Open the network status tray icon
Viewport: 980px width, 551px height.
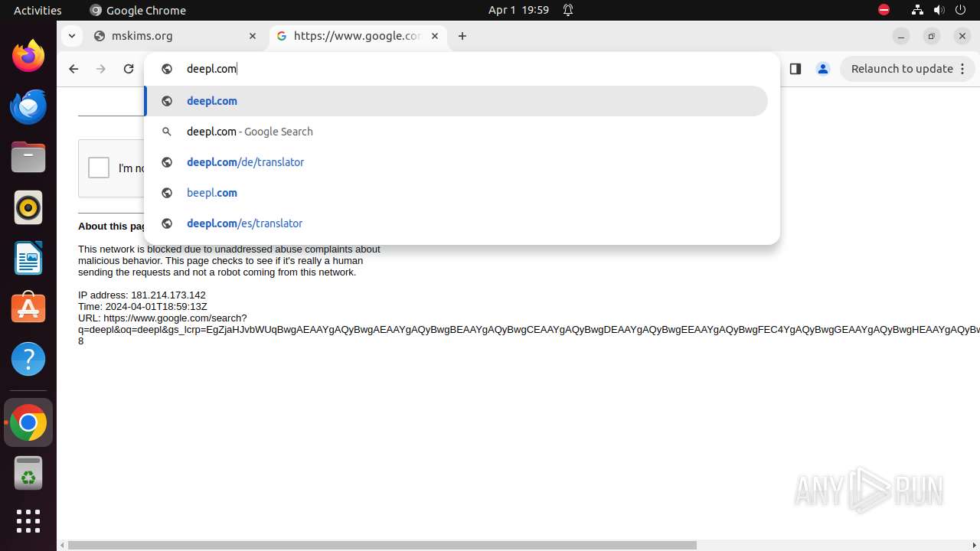(x=918, y=10)
